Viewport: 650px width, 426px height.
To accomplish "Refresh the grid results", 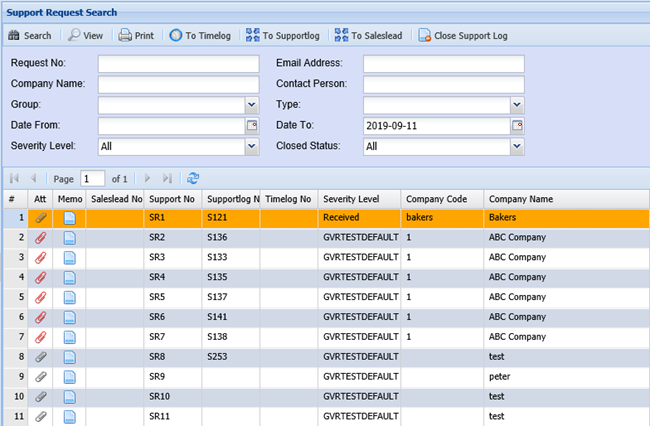I will pyautogui.click(x=193, y=177).
